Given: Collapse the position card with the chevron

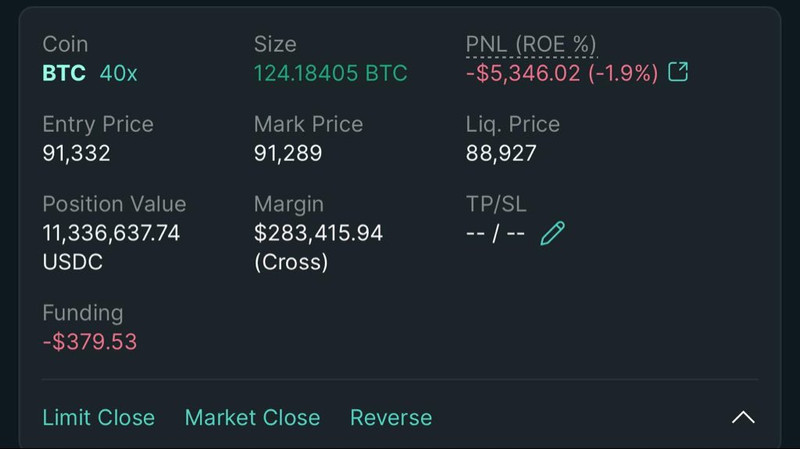Looking at the screenshot, I should (743, 417).
